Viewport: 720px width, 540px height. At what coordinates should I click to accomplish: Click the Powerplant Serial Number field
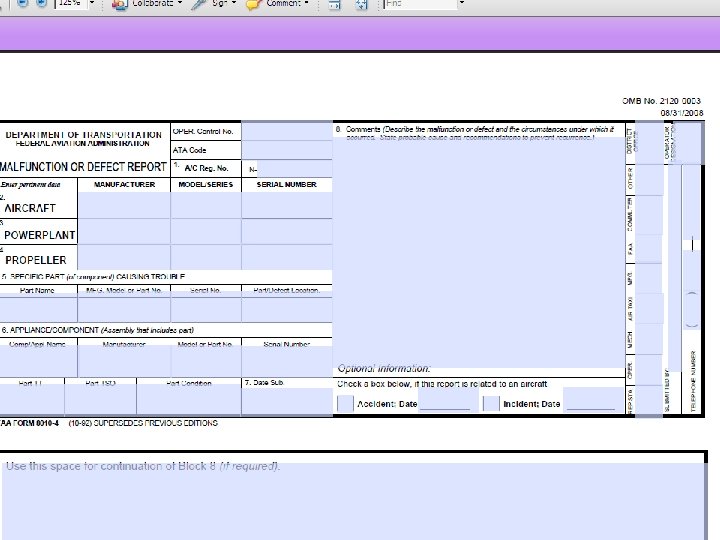pos(287,231)
